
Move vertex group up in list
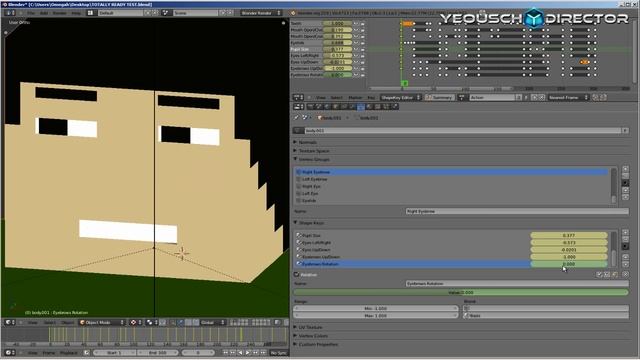(x=626, y=190)
